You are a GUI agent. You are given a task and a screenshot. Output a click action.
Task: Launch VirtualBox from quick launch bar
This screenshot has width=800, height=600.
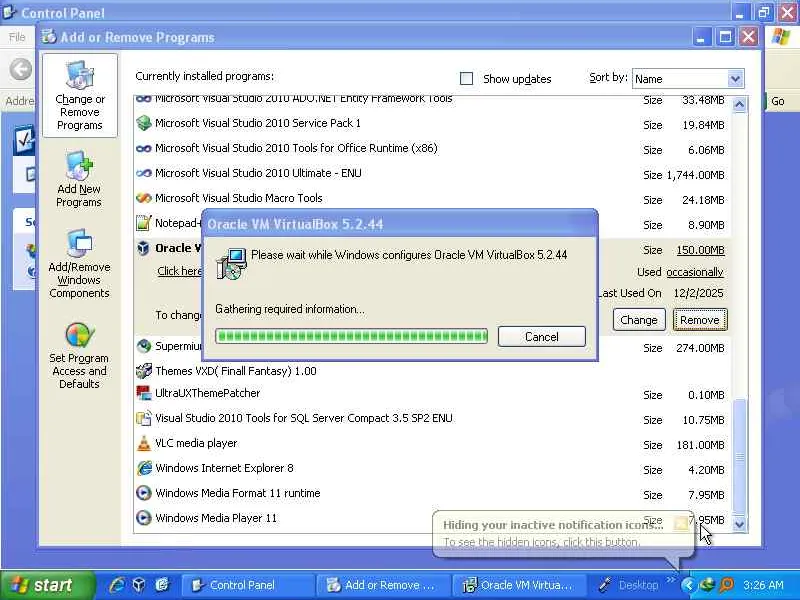point(139,585)
